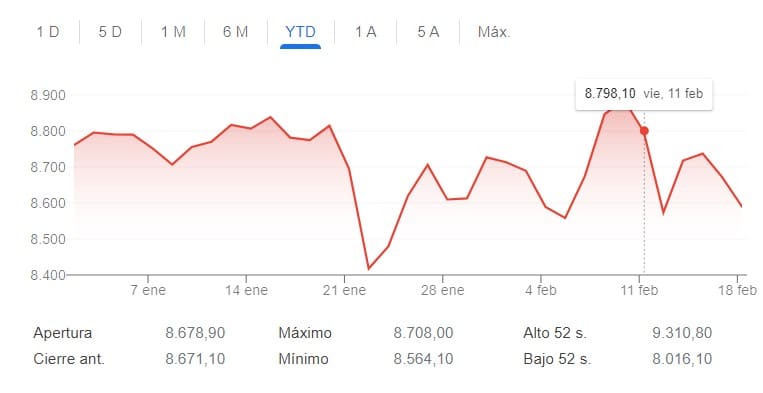Click the 7 ene axis label
This screenshot has width=763, height=393.
coord(148,290)
